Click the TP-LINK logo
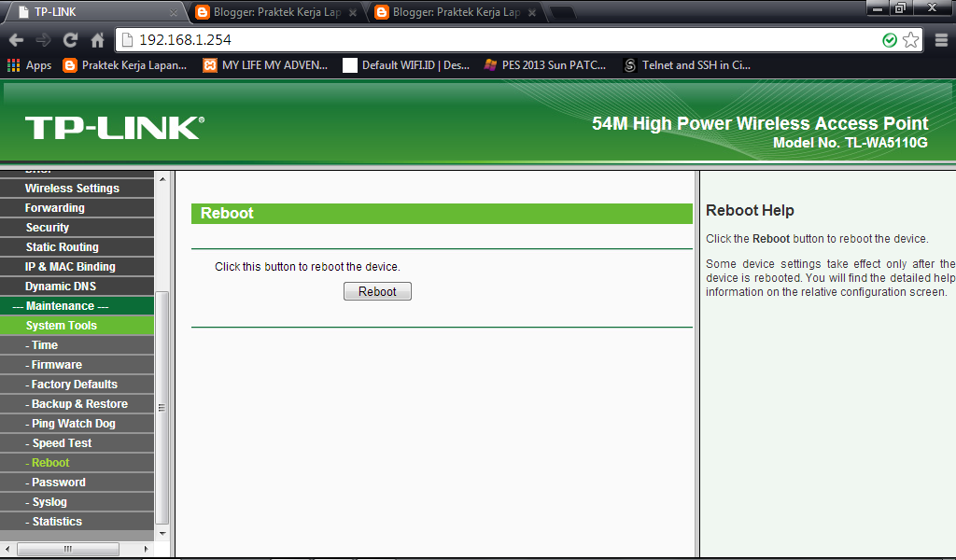 coord(115,127)
